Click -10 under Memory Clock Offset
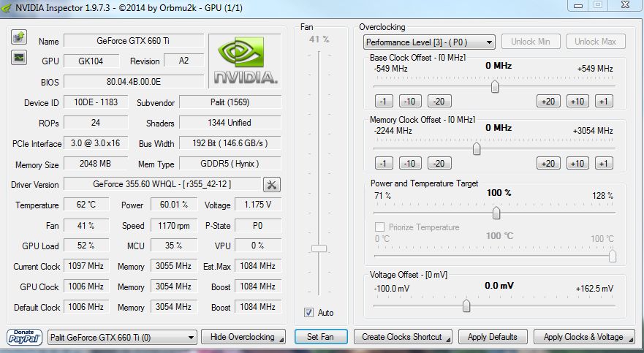Viewport: 644px width, 353px height. coord(410,164)
